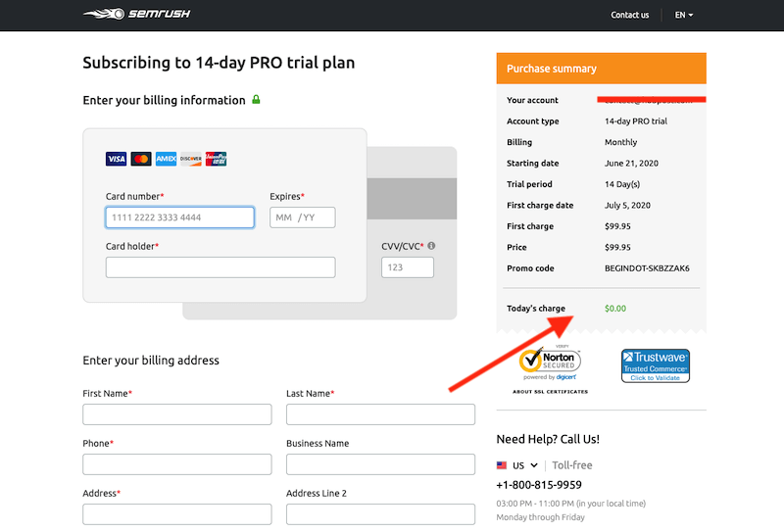Focus the CVV/CVC field

pyautogui.click(x=408, y=267)
